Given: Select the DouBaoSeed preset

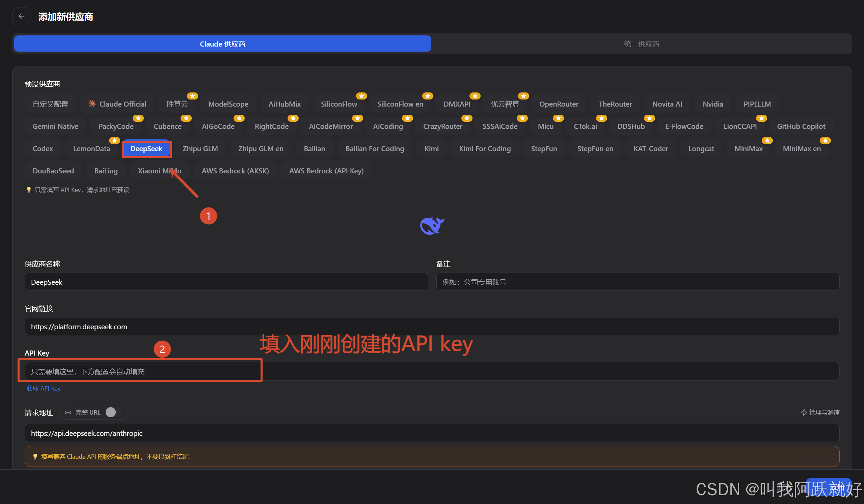Looking at the screenshot, I should point(53,171).
